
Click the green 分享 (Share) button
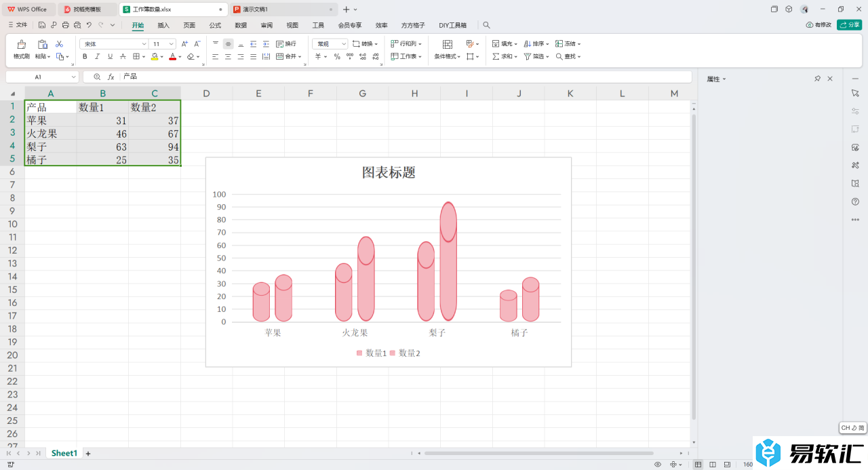point(849,25)
